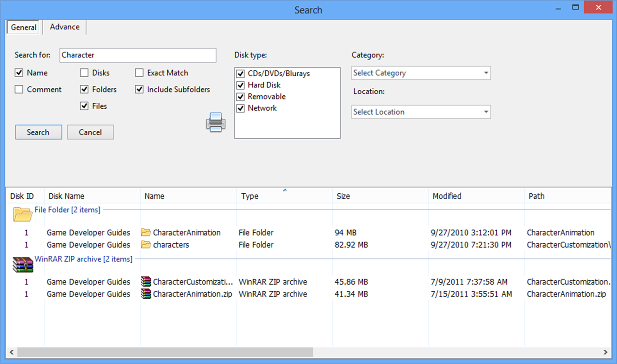Screen dimensions: 617x364
Task: Click the WinRAR icon next to CharacterCustomizati... entry
Action: (x=145, y=282)
